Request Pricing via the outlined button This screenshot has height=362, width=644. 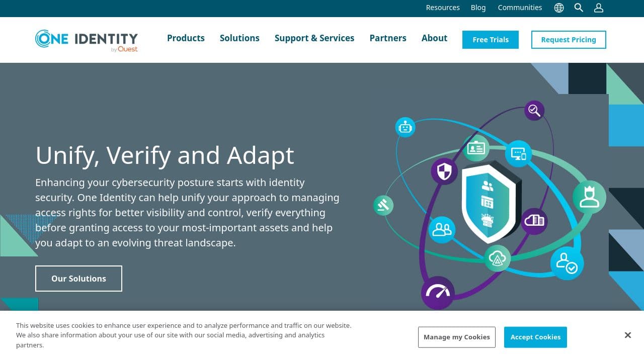coord(569,39)
